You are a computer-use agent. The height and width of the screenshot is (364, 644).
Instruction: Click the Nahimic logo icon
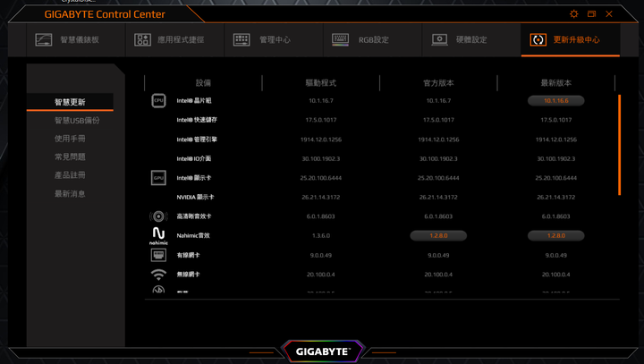(x=158, y=235)
